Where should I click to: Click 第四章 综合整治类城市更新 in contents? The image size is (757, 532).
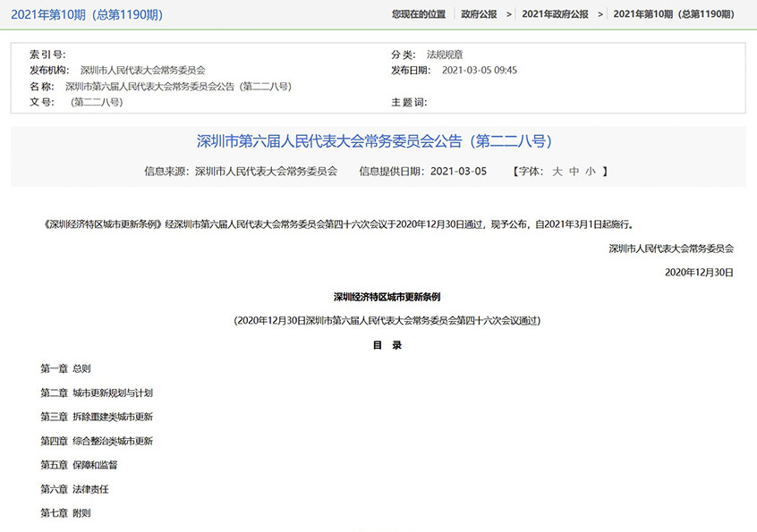tap(97, 441)
